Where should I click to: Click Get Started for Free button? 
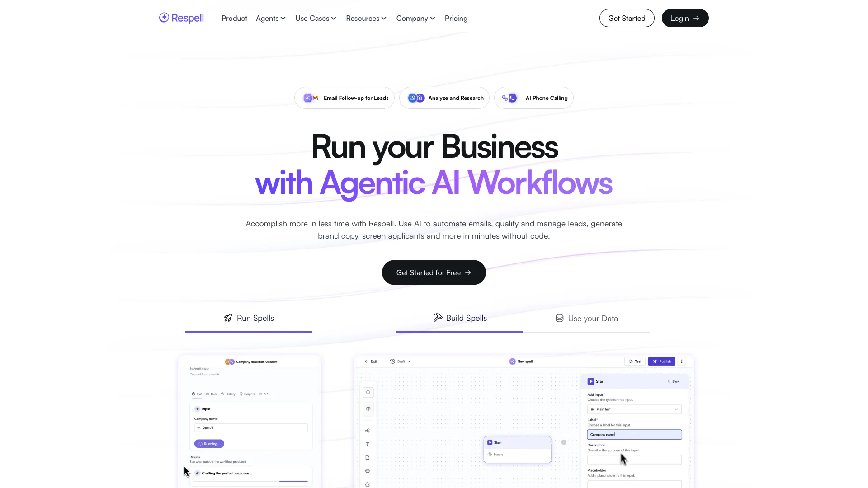click(x=434, y=272)
